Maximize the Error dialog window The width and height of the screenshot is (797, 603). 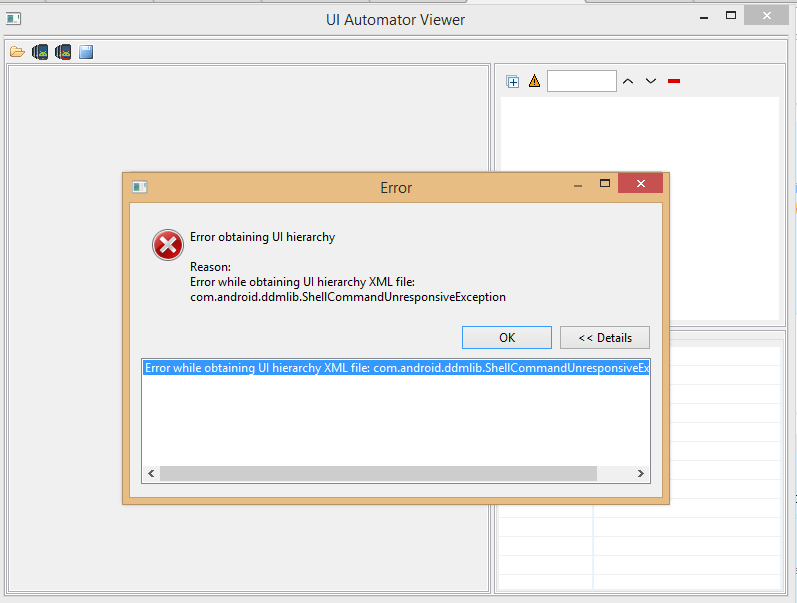[x=605, y=184]
